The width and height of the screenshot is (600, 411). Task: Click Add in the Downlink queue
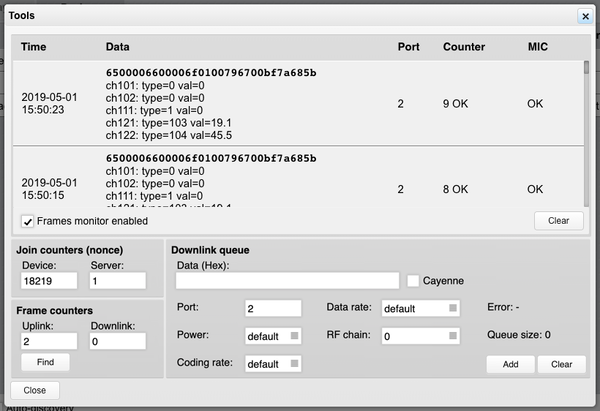510,364
